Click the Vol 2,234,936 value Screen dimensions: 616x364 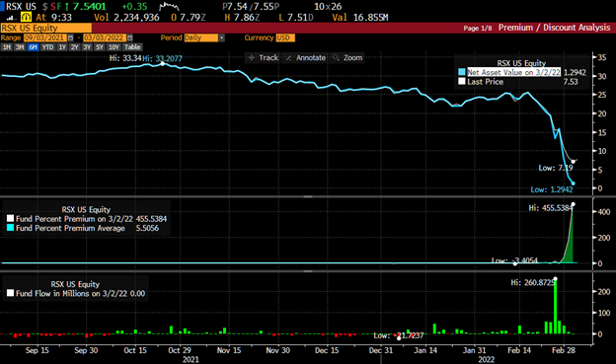point(126,18)
